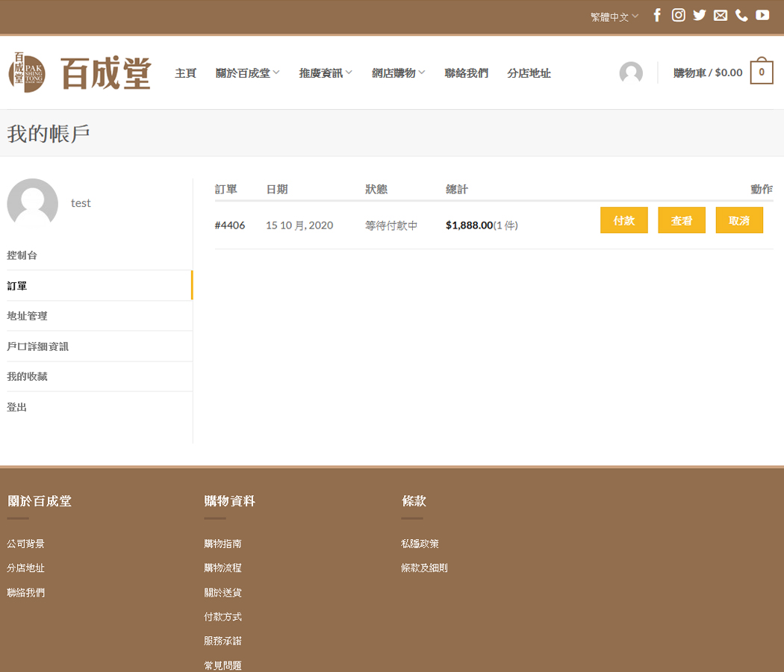Click 付款 button for order #4406
Image resolution: width=784 pixels, height=672 pixels.
coord(624,220)
